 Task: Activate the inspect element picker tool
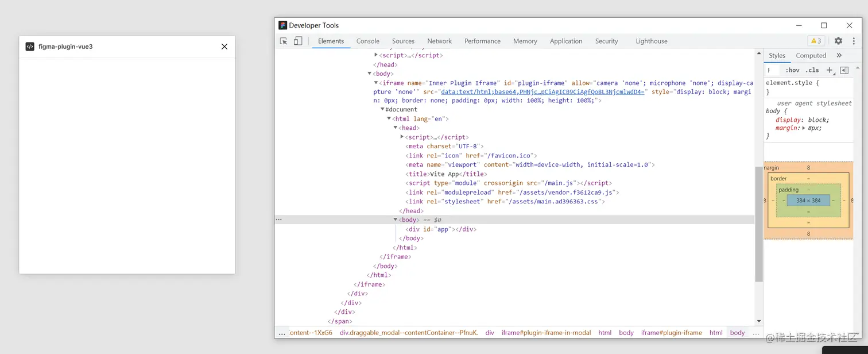284,41
